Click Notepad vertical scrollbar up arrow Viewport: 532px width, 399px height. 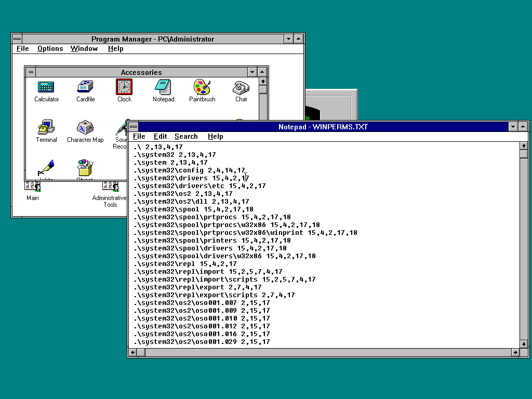[524, 146]
